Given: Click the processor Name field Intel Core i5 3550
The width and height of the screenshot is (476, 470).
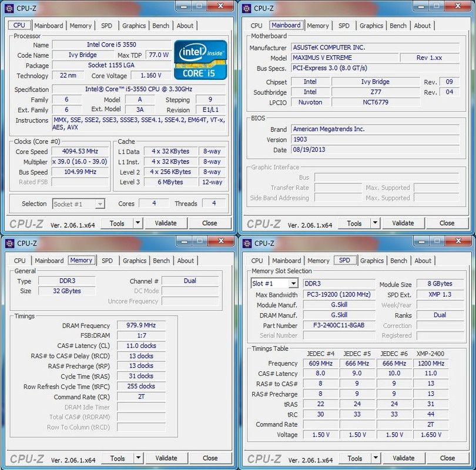Looking at the screenshot, I should [x=112, y=45].
